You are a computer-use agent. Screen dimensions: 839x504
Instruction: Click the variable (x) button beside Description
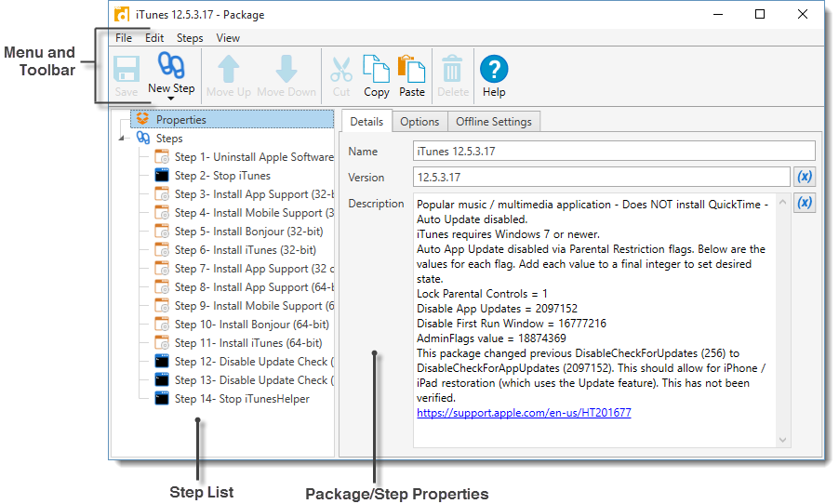tap(805, 203)
